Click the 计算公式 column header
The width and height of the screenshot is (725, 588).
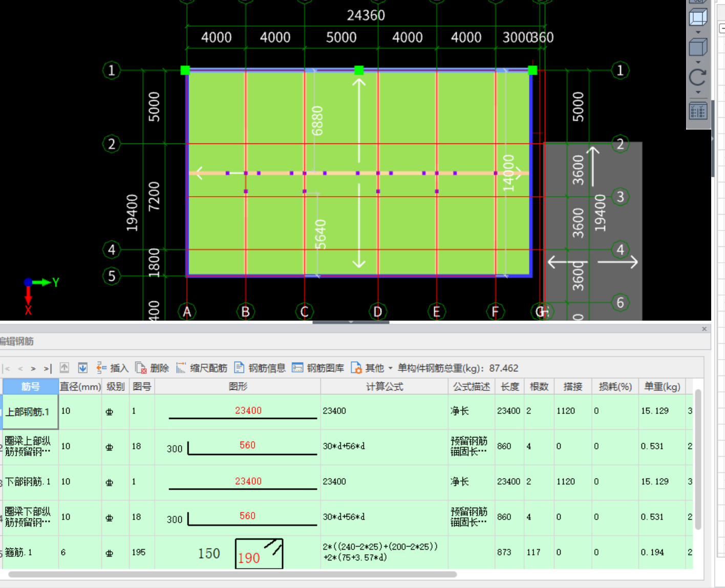coord(385,387)
